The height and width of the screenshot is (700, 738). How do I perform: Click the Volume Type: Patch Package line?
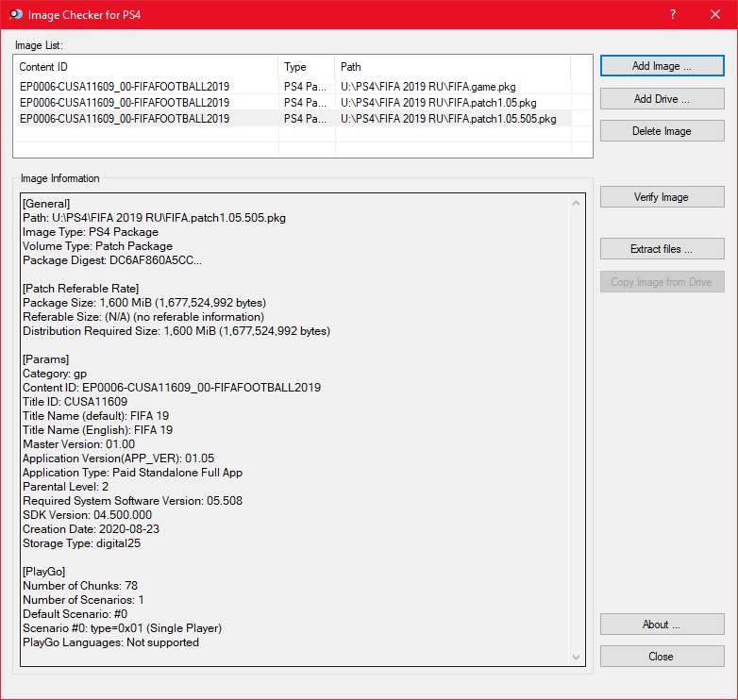point(97,246)
